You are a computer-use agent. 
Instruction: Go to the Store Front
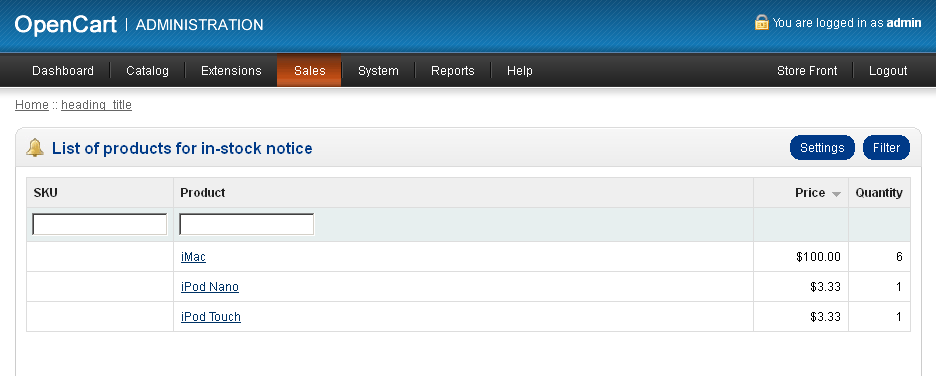pyautogui.click(x=807, y=70)
